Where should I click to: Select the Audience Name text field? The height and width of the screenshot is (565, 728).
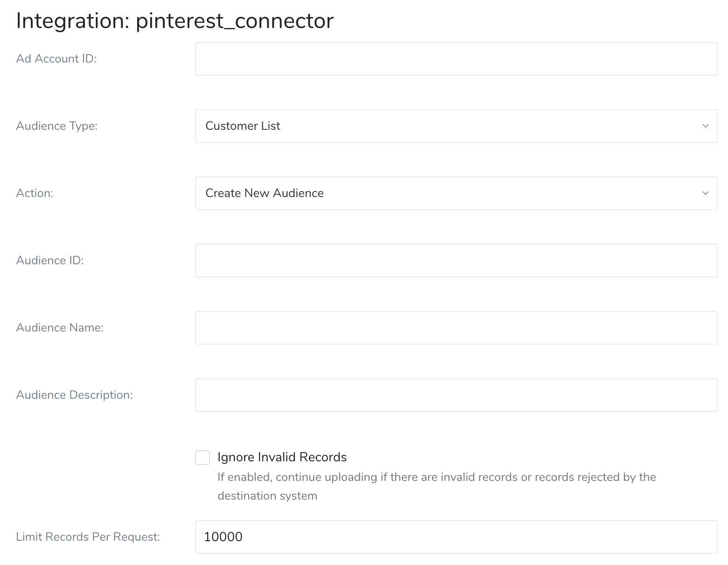coord(456,328)
